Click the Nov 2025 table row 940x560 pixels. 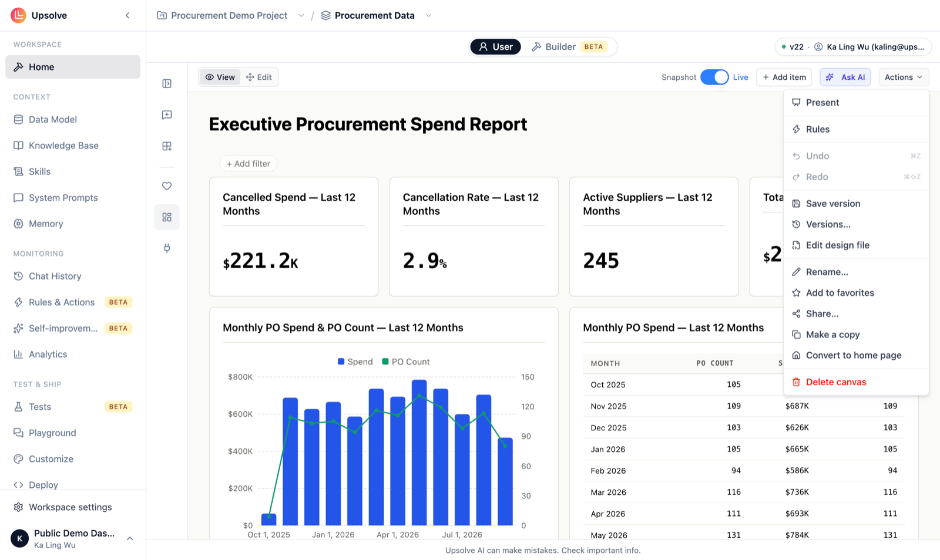pos(744,406)
